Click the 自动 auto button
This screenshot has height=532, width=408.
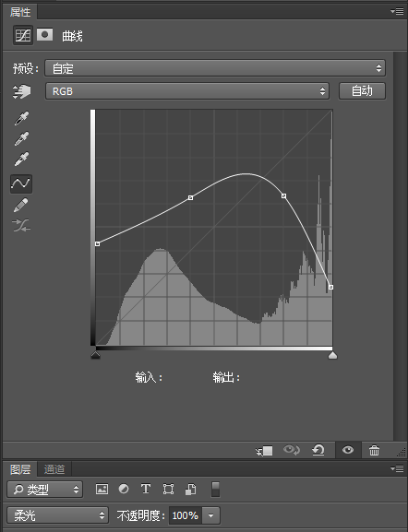[362, 91]
